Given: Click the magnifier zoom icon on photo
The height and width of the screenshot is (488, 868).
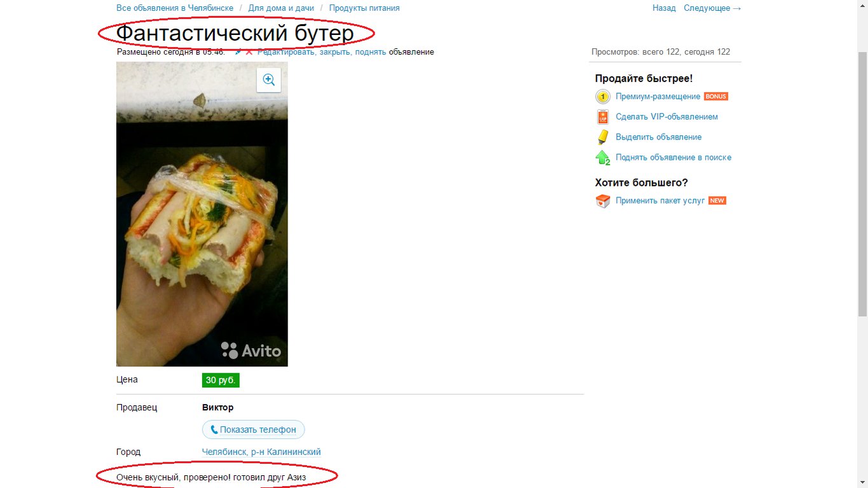Looking at the screenshot, I should tap(269, 80).
